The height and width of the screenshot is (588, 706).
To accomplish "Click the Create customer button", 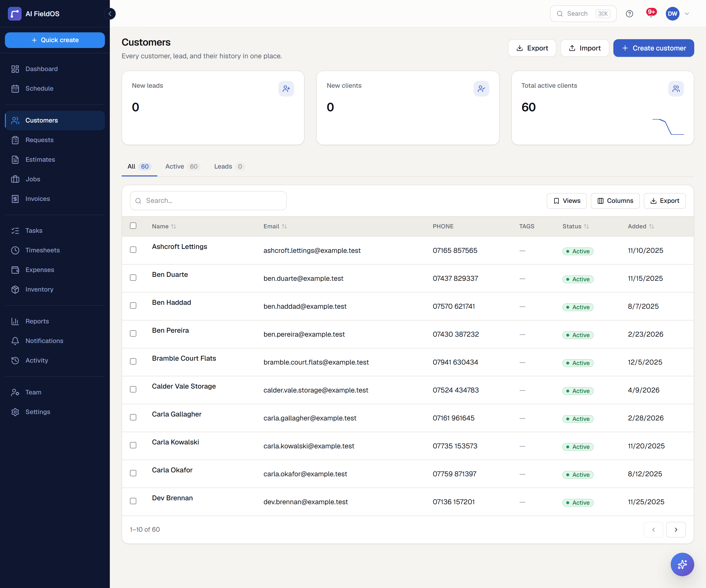I will [653, 48].
